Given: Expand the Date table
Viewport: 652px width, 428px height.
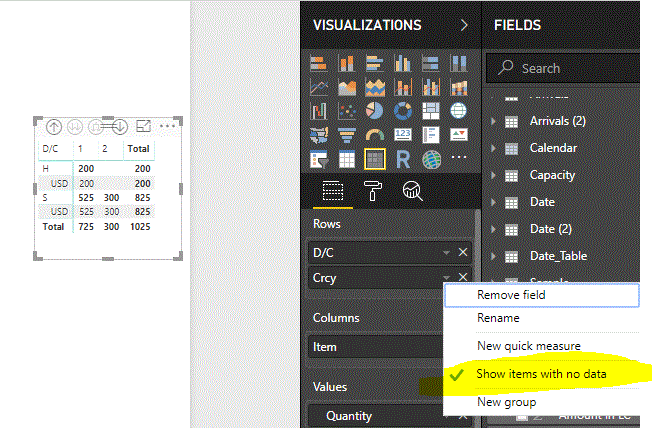Looking at the screenshot, I should [x=493, y=202].
